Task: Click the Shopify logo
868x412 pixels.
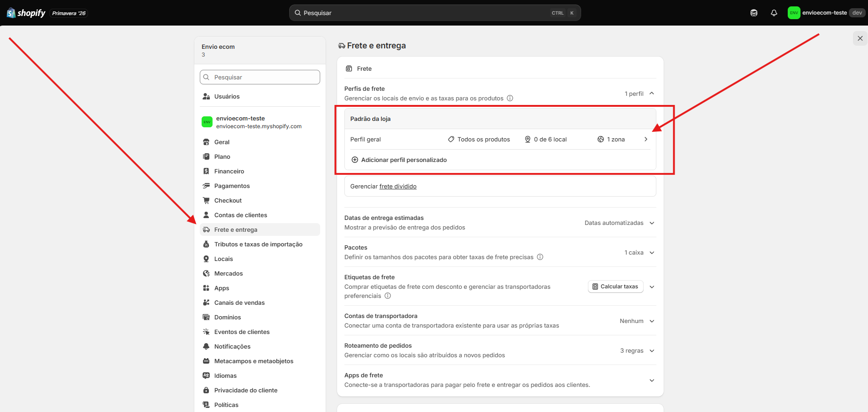Action: point(26,13)
